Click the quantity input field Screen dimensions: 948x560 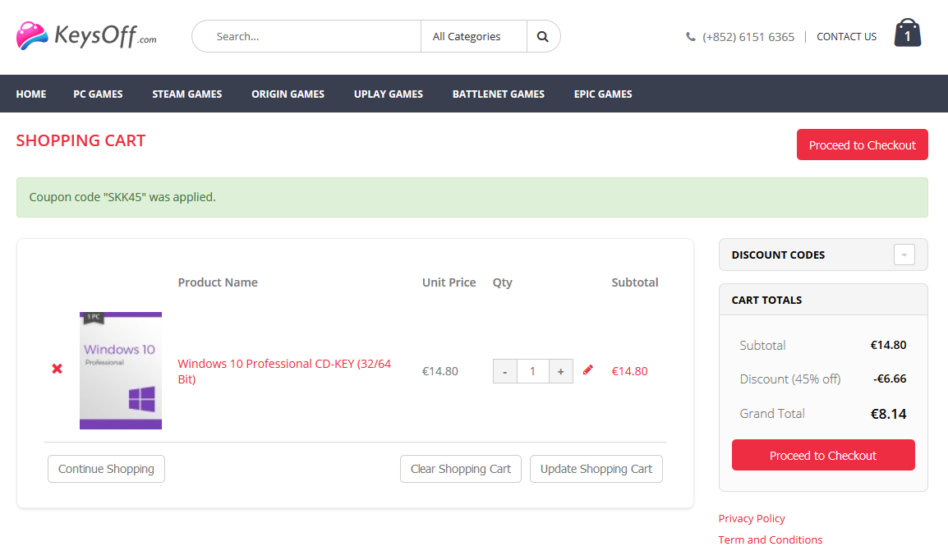pos(532,371)
